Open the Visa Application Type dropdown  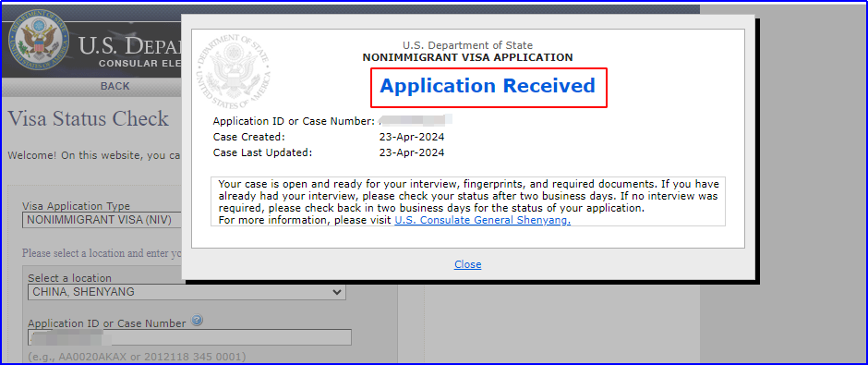(x=102, y=220)
